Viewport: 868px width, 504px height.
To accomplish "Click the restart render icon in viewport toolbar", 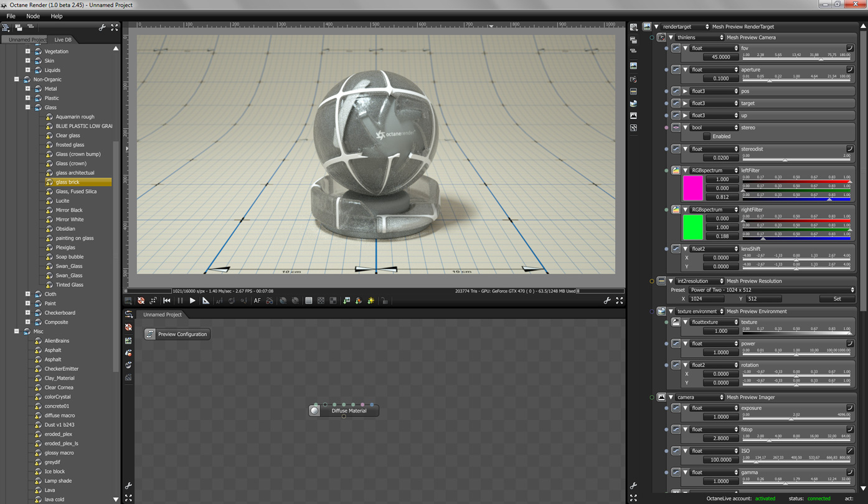I will tap(167, 301).
